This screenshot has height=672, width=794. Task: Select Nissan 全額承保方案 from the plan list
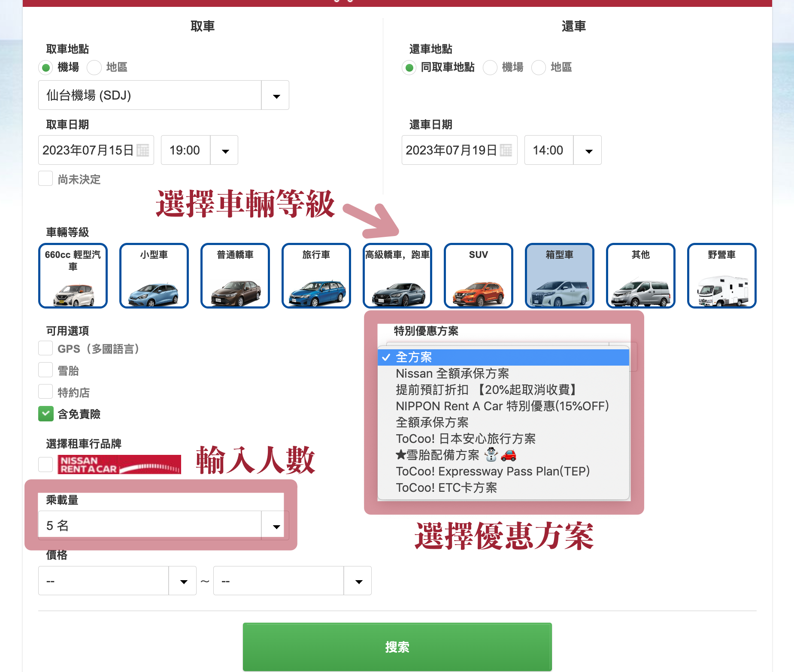[452, 373]
